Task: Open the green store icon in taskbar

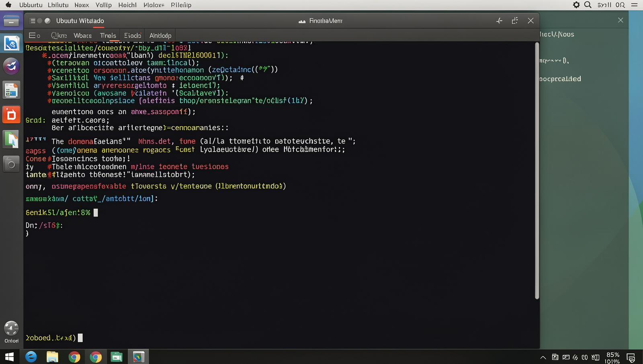Action: point(117,356)
